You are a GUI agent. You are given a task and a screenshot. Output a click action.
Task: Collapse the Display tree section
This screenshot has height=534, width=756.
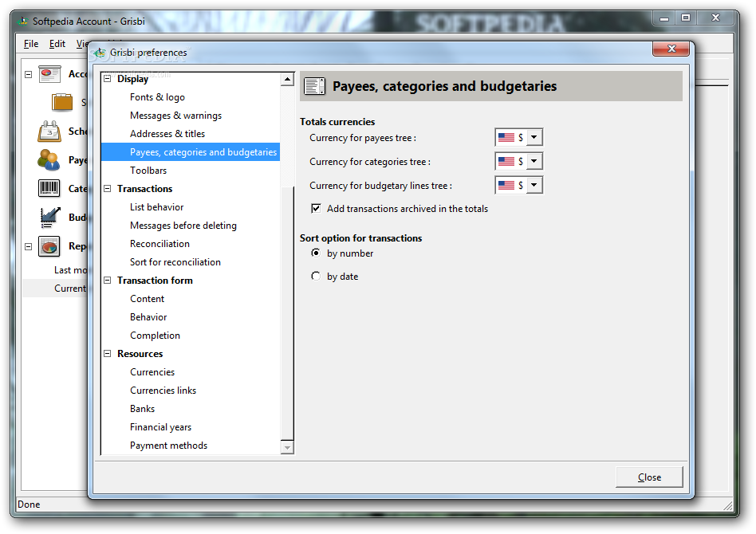[x=108, y=79]
